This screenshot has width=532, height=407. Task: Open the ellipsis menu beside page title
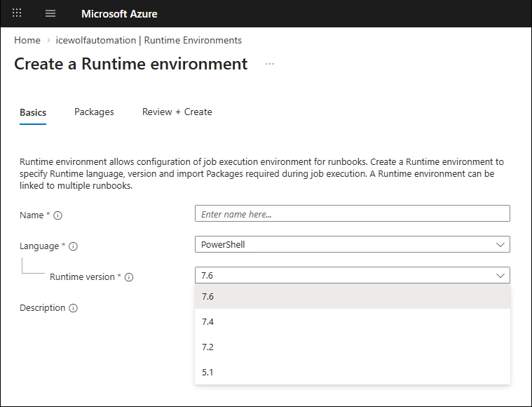(x=270, y=64)
